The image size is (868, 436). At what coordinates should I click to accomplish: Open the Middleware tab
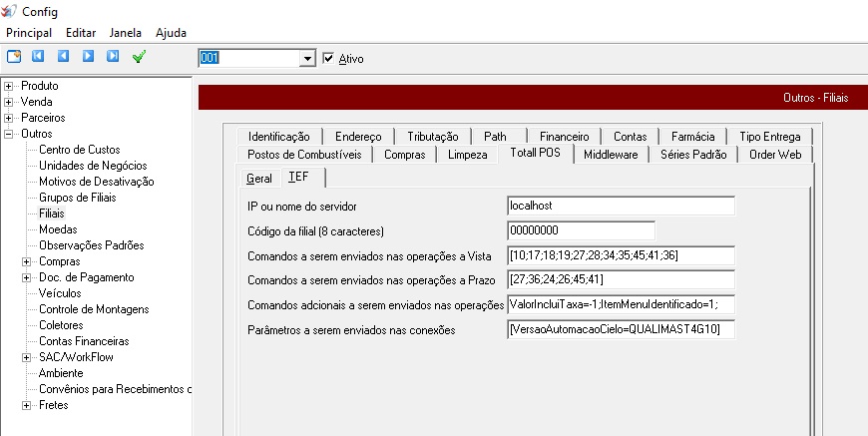pyautogui.click(x=611, y=155)
